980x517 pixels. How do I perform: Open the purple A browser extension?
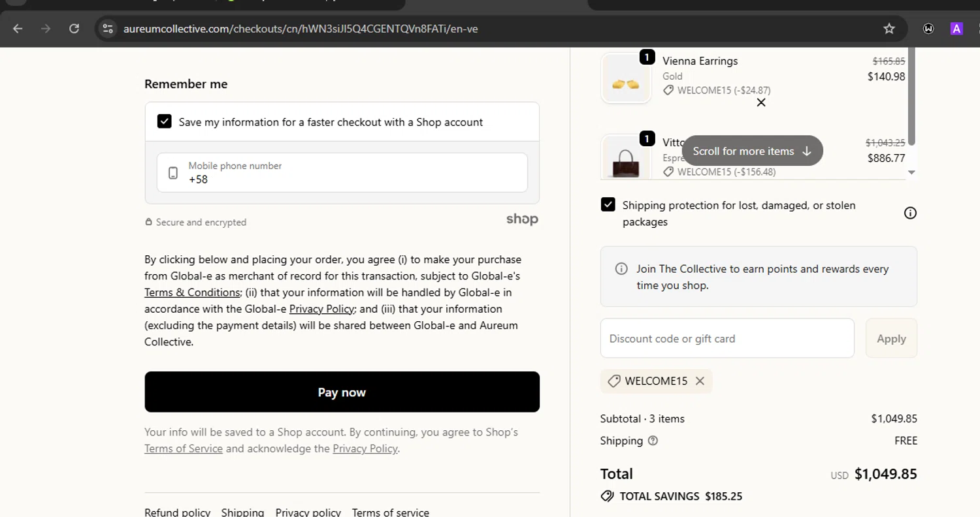pyautogui.click(x=957, y=29)
